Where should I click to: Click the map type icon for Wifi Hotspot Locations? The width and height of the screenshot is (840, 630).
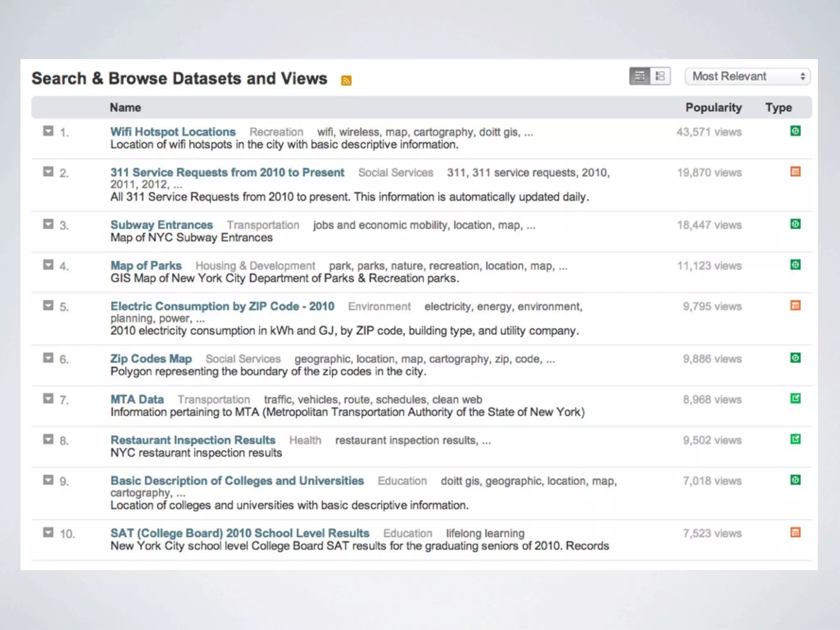795,131
